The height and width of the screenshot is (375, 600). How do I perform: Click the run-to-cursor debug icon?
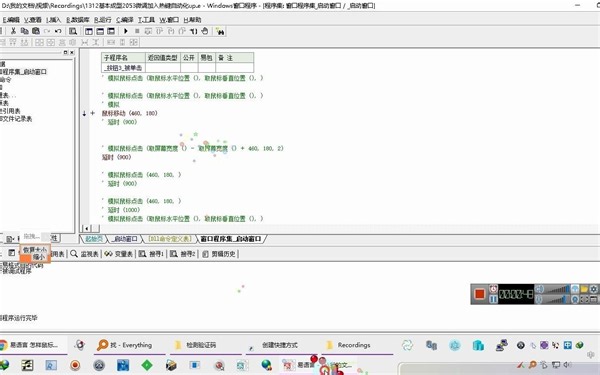(x=194, y=31)
